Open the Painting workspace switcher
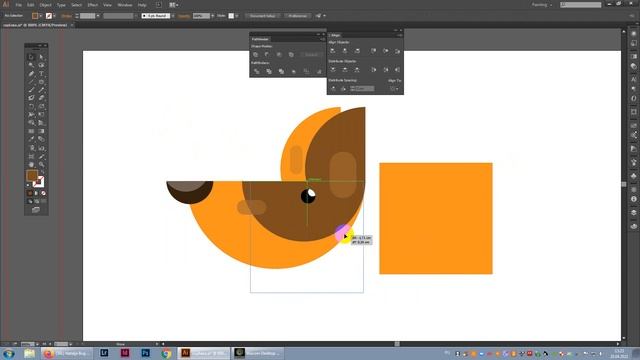 (x=542, y=5)
